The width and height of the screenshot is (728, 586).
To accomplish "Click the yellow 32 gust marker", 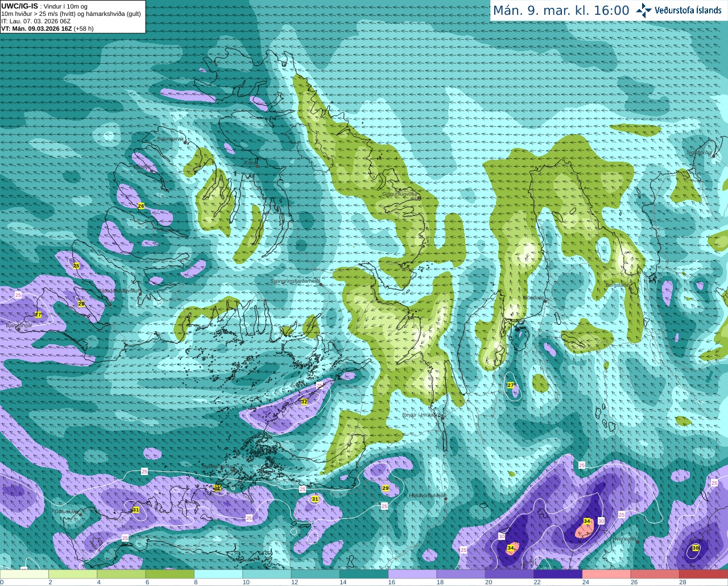I will point(304,402).
